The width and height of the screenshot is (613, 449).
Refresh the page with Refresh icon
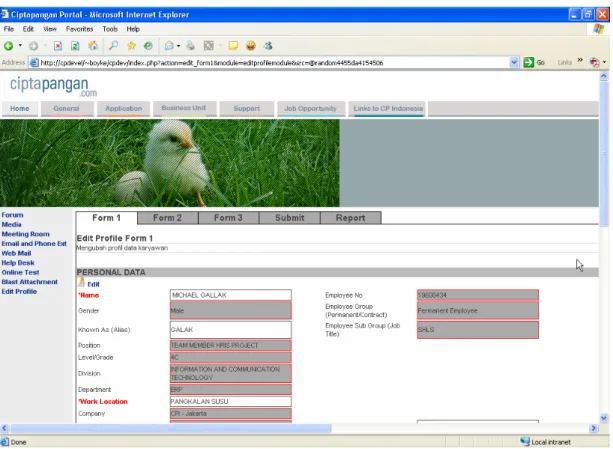75,46
